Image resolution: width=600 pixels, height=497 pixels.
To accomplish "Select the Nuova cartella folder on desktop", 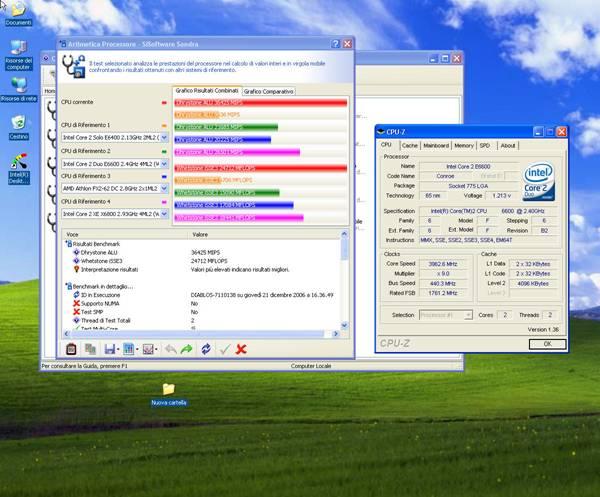I will 168,390.
